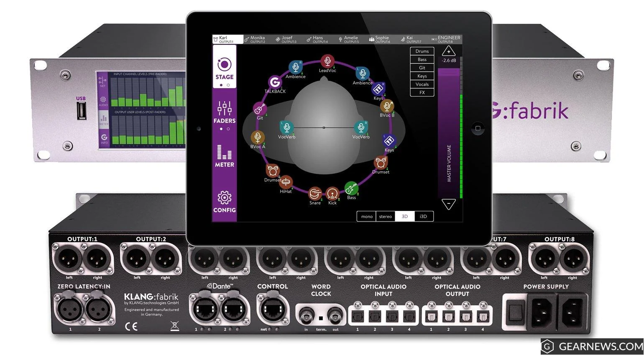Switch to Karl OUTPUT:1 tab

pos(227,39)
